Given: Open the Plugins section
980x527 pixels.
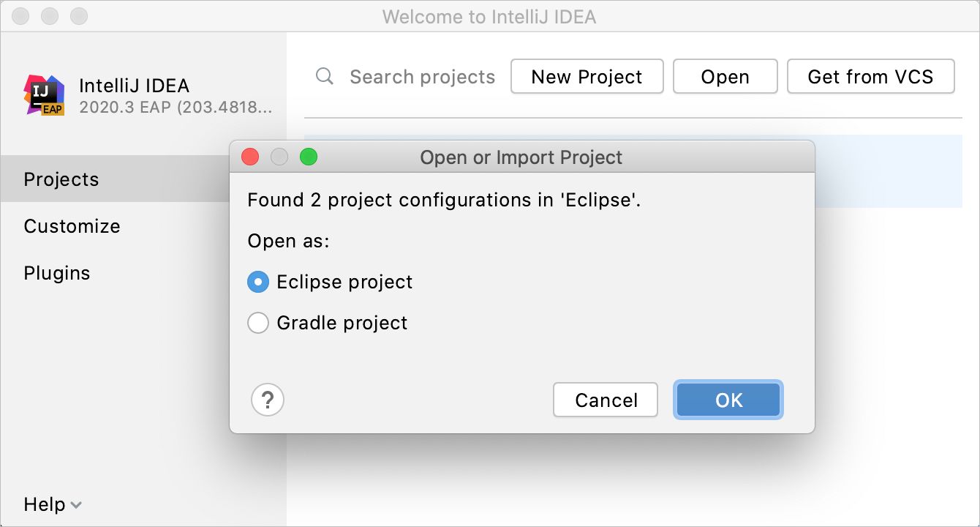Looking at the screenshot, I should pos(56,273).
